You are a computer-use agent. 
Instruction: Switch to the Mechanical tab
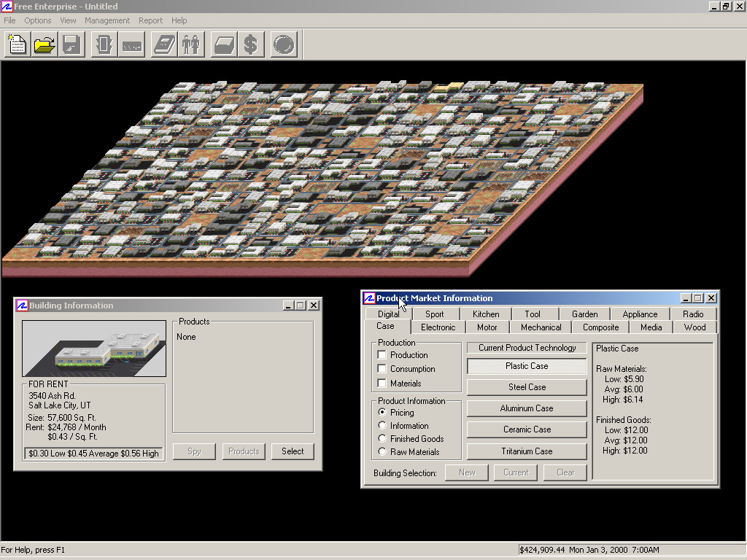[x=541, y=327]
